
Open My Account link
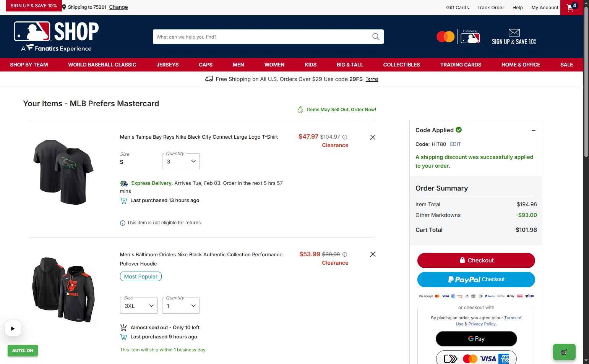pos(545,8)
